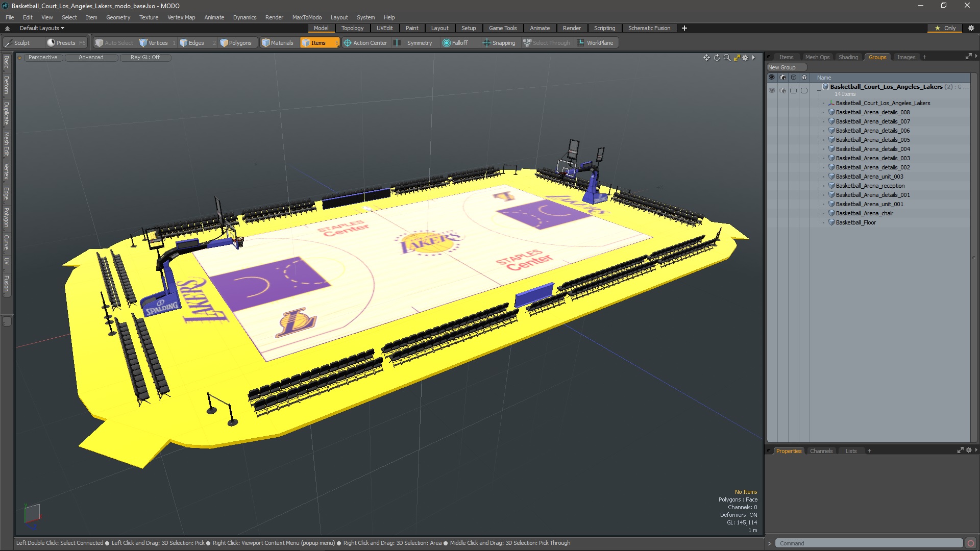Toggle Select Through
This screenshot has height=551, width=980.
pyautogui.click(x=547, y=43)
